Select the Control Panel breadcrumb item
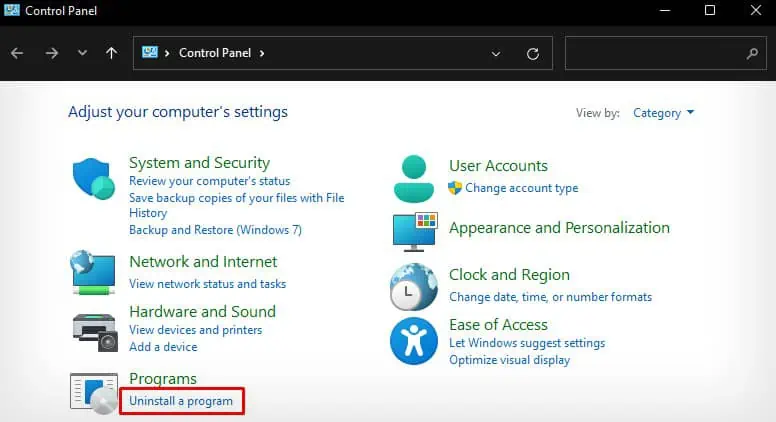The height and width of the screenshot is (422, 776). [x=215, y=53]
